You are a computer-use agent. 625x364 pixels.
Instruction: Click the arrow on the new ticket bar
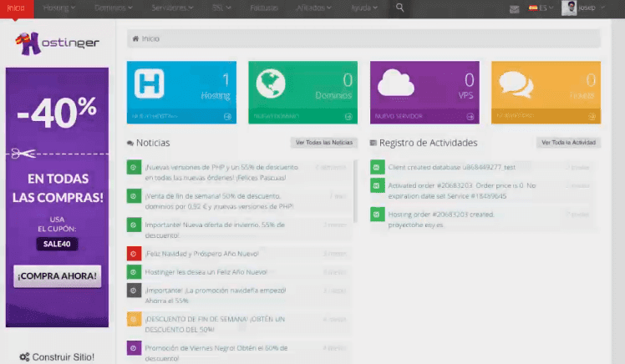coord(592,116)
